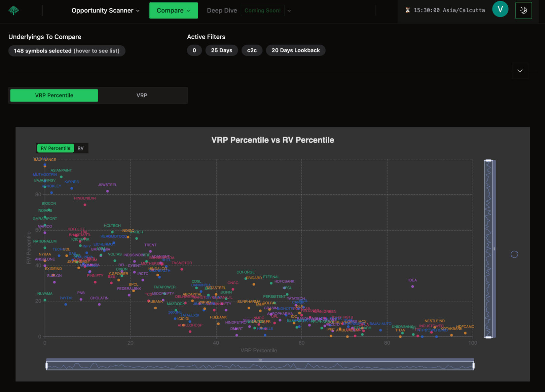Click the vertical zoom slider center handle
The image size is (545, 392).
(x=494, y=249)
